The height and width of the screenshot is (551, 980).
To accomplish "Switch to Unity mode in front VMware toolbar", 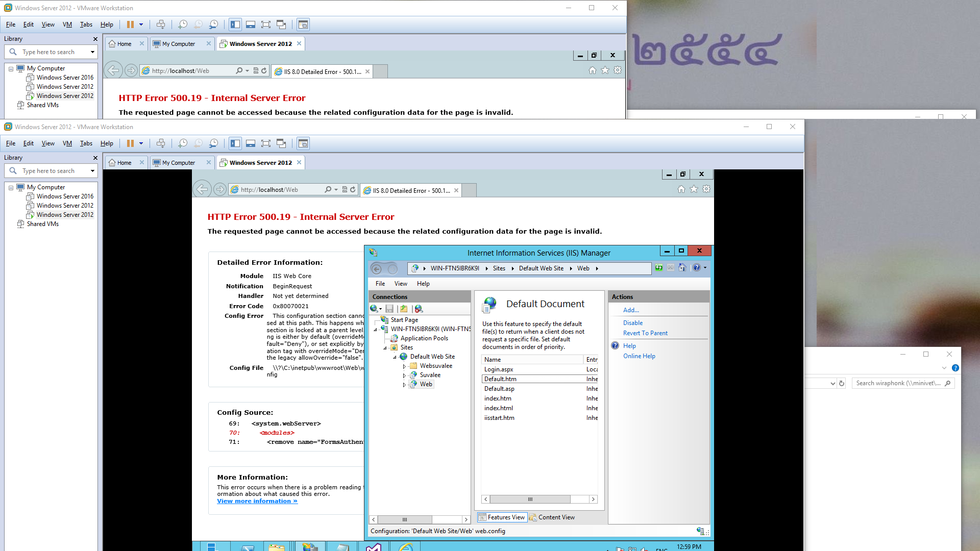I will pyautogui.click(x=281, y=143).
